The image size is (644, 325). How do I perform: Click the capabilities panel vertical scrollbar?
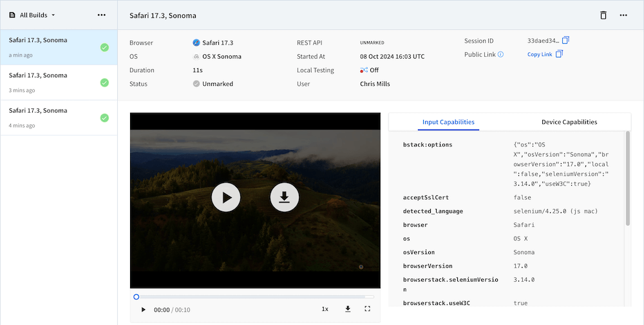pyautogui.click(x=628, y=179)
